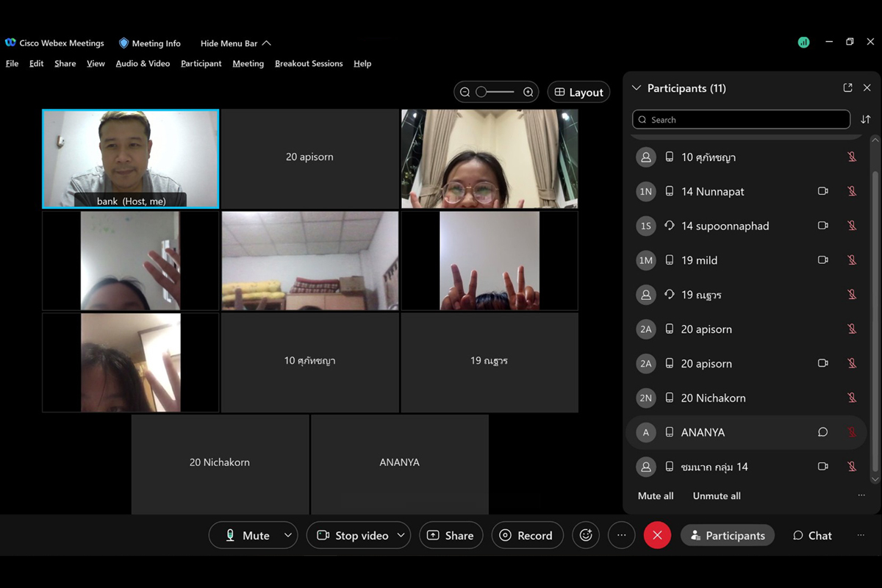Toggle the muted mic for 19 mild
The height and width of the screenshot is (588, 882).
[852, 260]
